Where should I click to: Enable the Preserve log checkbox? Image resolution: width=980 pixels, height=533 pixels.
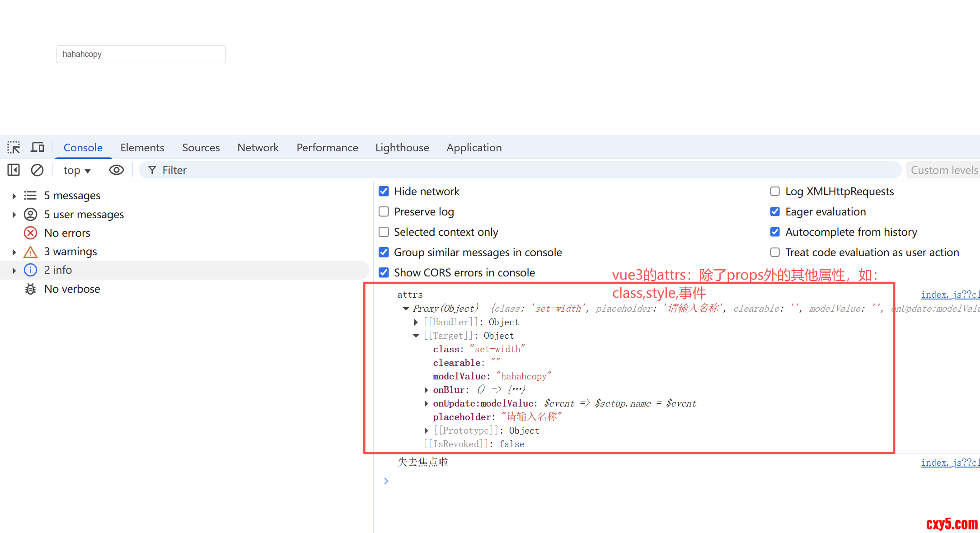point(384,212)
